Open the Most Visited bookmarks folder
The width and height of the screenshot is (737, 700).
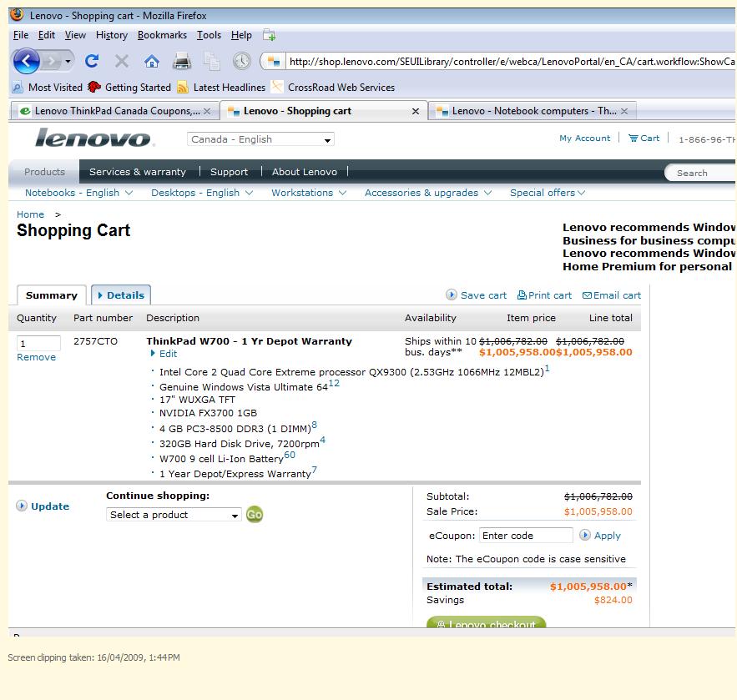point(48,88)
